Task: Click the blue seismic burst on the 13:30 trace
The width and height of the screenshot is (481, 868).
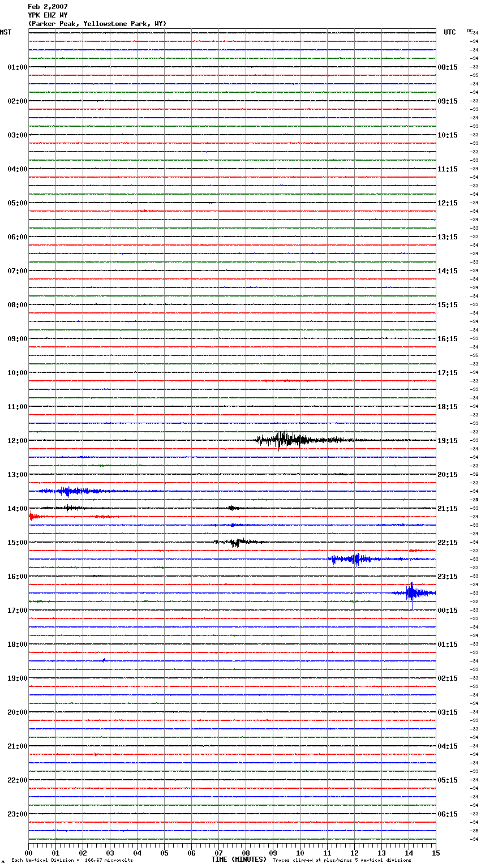Action: click(69, 491)
